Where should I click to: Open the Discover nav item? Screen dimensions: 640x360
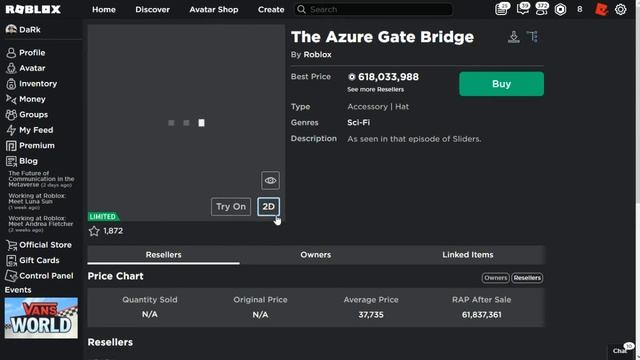(x=152, y=9)
